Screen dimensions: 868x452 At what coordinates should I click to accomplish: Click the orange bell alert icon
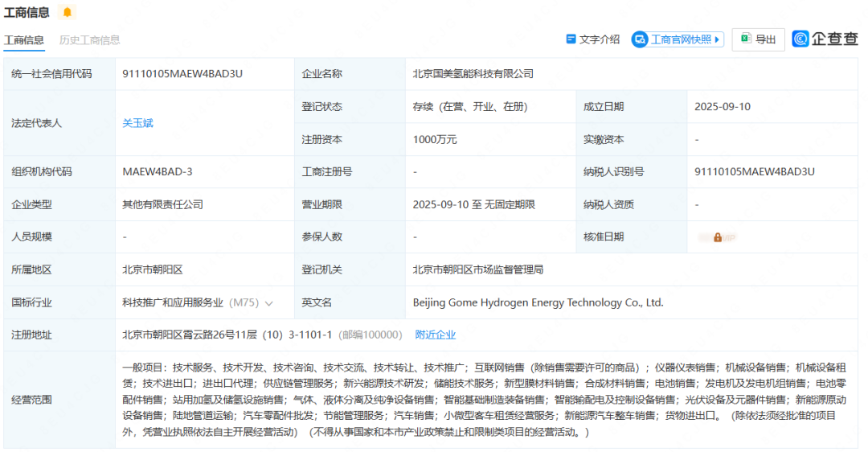tap(67, 12)
